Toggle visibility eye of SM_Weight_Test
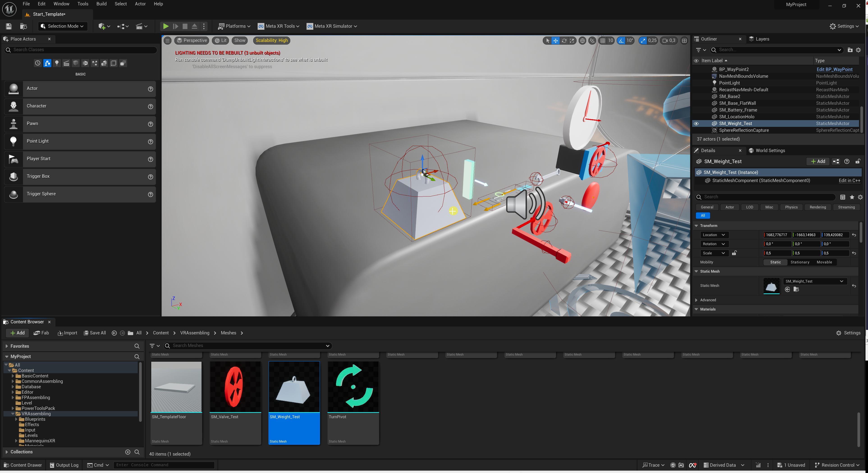The height and width of the screenshot is (473, 868). tap(696, 124)
